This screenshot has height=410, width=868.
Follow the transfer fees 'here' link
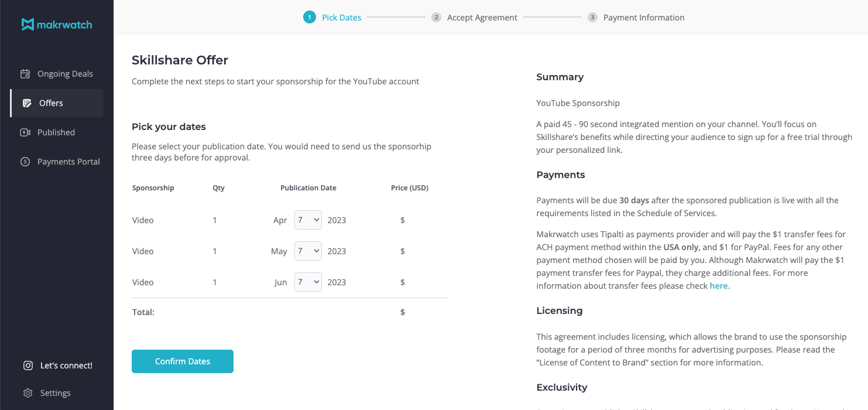coord(718,286)
